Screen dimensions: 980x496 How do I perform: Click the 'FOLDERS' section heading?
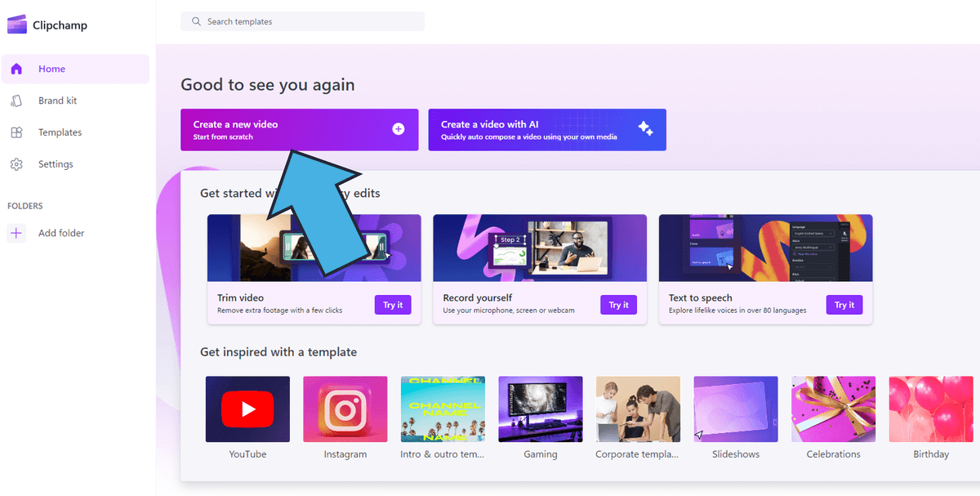(x=25, y=206)
